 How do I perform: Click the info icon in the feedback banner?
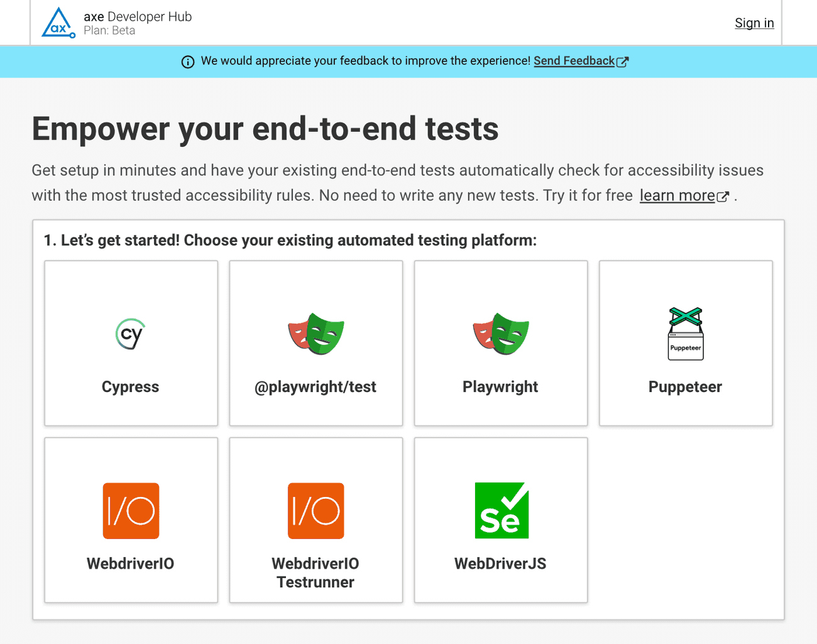[x=188, y=62]
